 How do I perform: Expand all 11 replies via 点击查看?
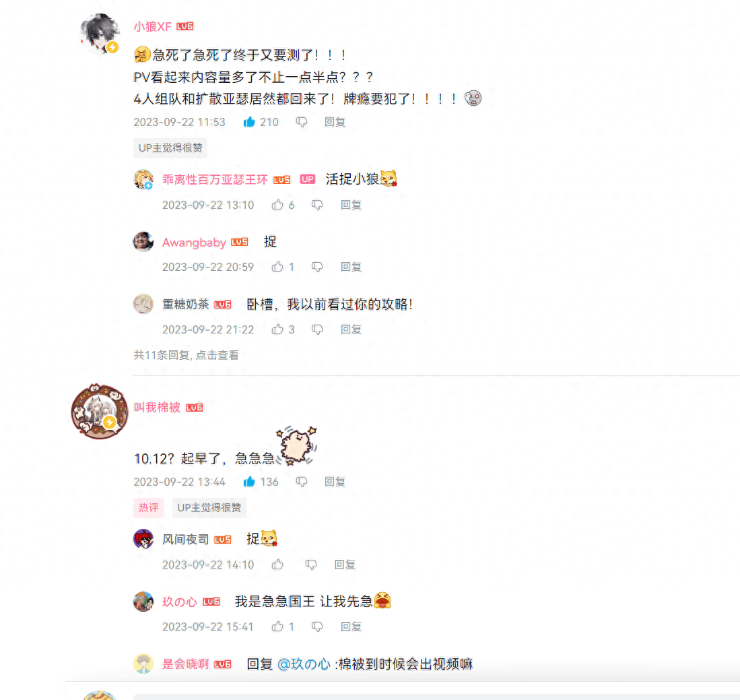[217, 355]
